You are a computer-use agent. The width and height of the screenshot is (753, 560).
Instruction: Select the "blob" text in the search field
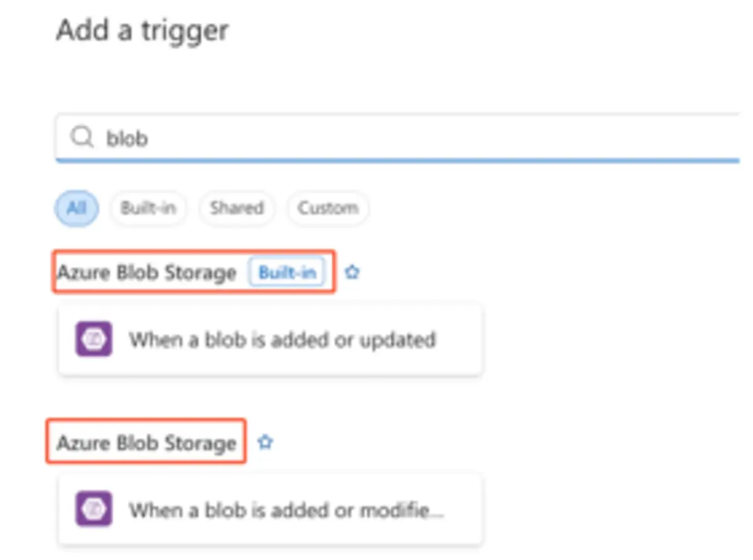point(127,138)
